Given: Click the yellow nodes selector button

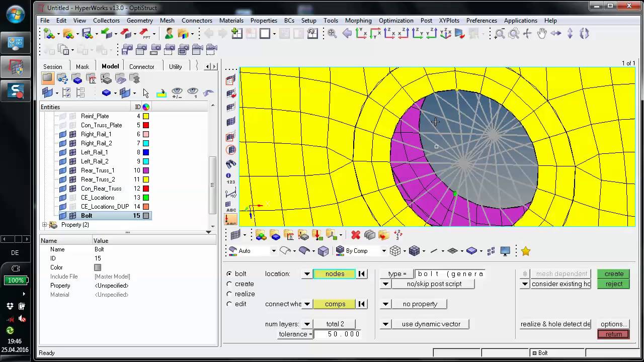Looking at the screenshot, I should pos(335,274).
